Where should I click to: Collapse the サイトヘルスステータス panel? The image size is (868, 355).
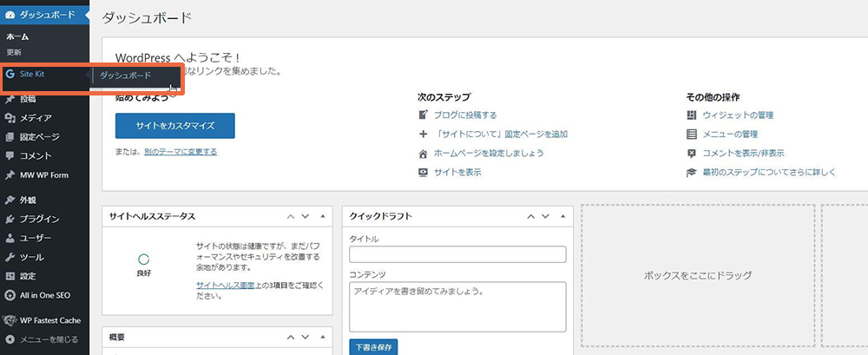click(x=323, y=216)
